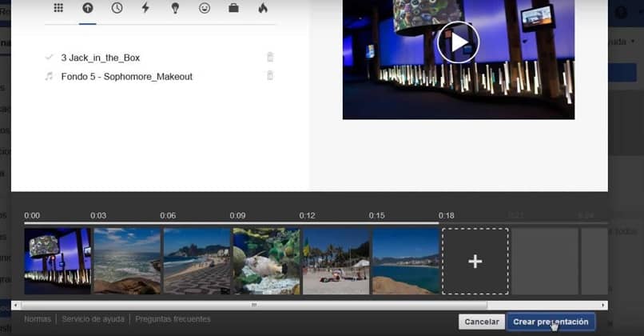Open the Normas link

38,319
